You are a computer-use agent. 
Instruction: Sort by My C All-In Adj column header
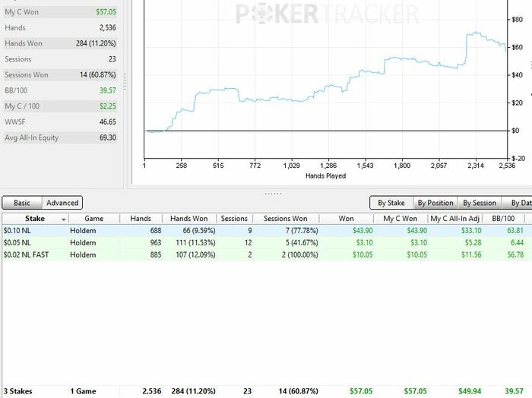pyautogui.click(x=454, y=219)
